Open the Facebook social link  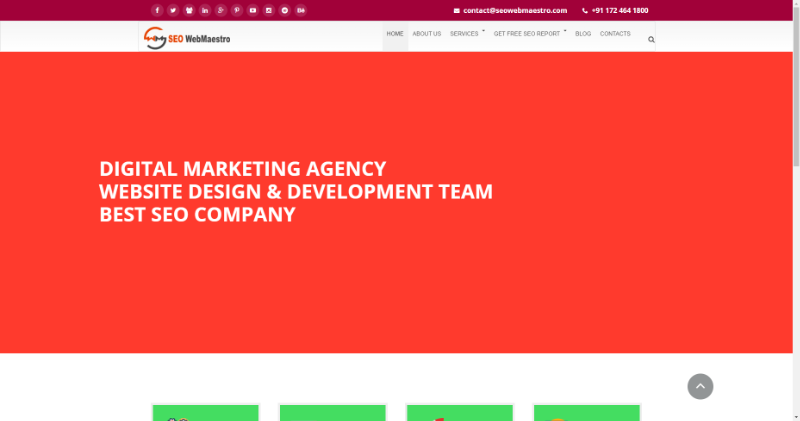[x=157, y=10]
